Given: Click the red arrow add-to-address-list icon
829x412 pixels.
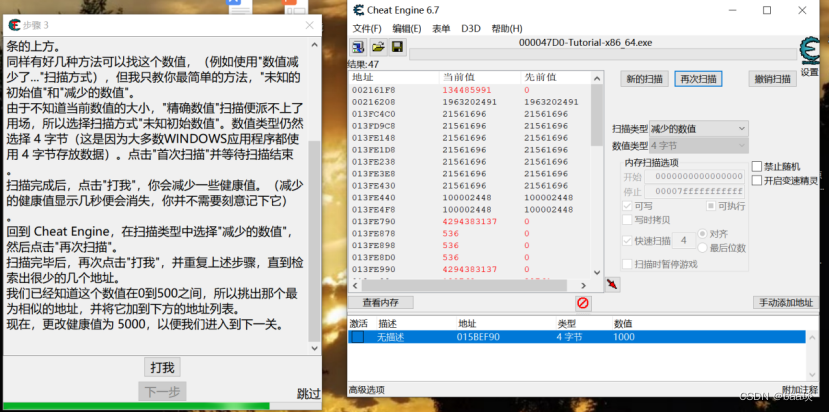Looking at the screenshot, I should (612, 285).
